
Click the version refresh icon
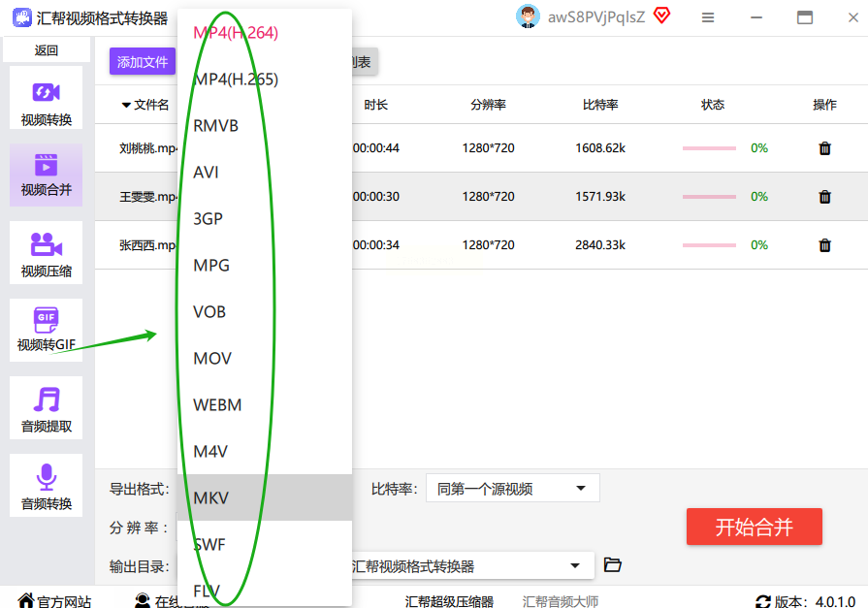tap(763, 601)
